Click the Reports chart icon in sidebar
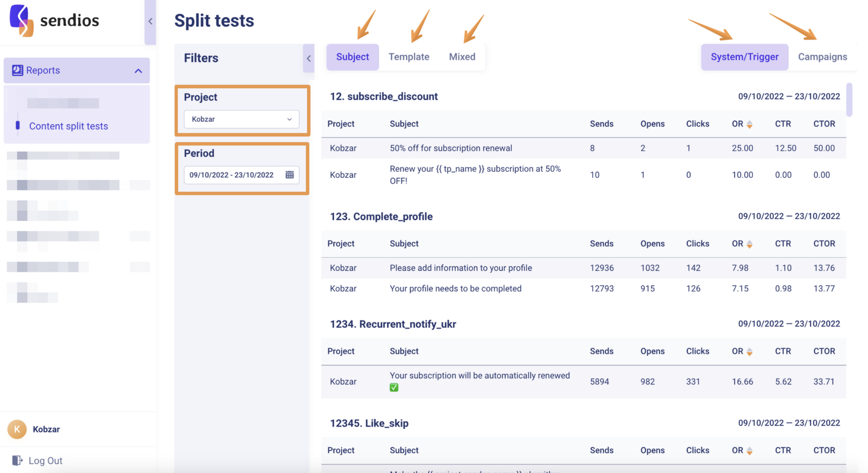Screen dimensions: 868x473 [x=17, y=70]
